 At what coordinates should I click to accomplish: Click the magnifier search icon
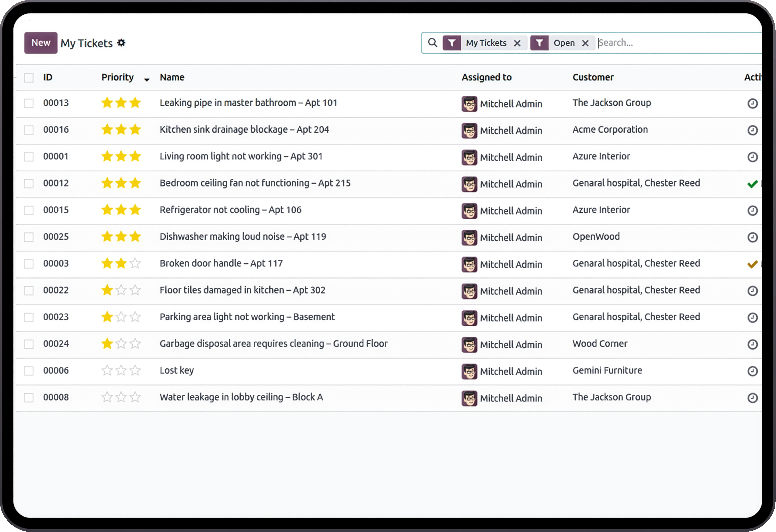click(432, 43)
